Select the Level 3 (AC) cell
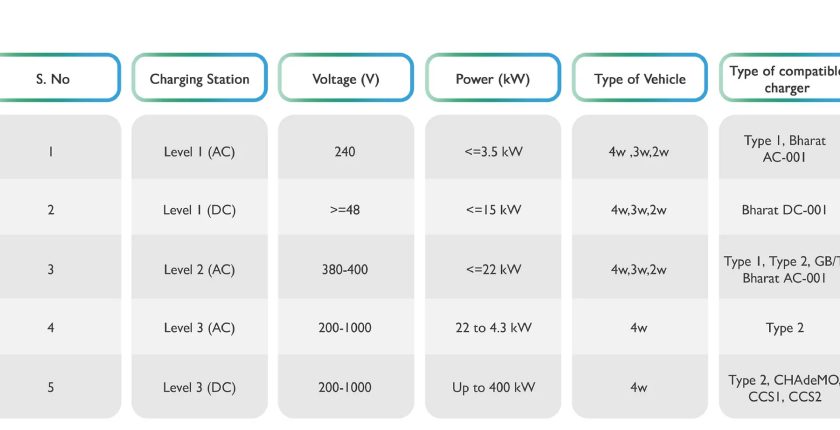This screenshot has width=840, height=430. click(x=199, y=328)
